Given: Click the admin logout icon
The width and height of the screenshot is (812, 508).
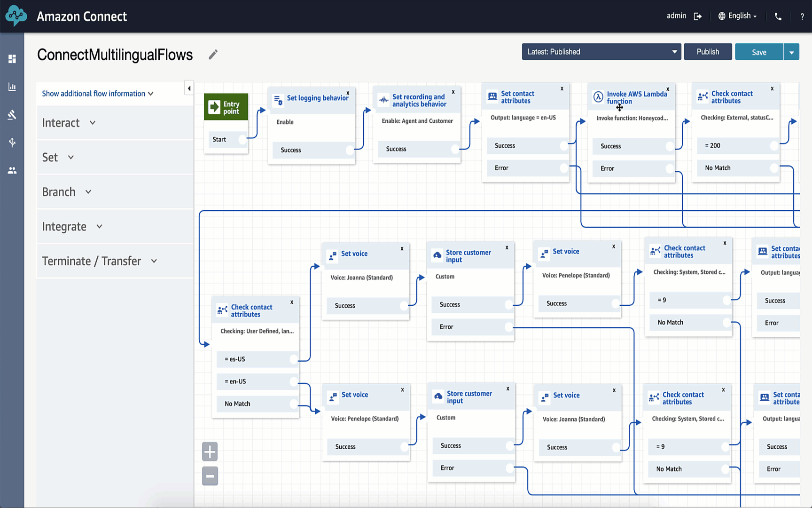Looking at the screenshot, I should [x=698, y=16].
